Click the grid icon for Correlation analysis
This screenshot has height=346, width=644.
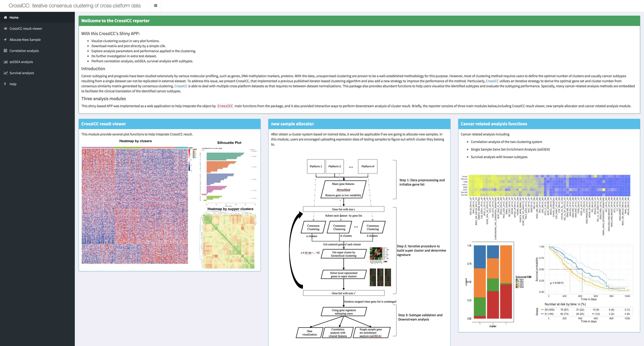[5, 51]
